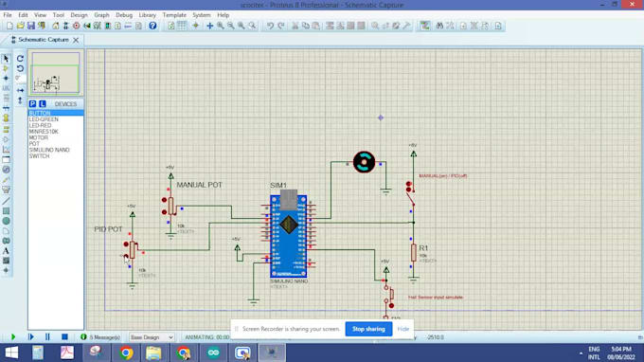Click the binoculars Search and Tag icon
Screen dimensions: 644x362
pyautogui.click(x=439, y=26)
